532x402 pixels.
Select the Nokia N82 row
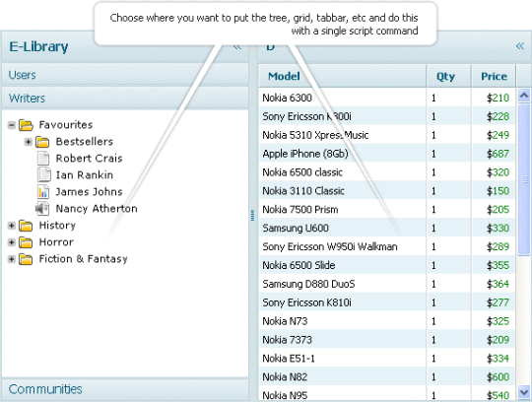coord(387,377)
